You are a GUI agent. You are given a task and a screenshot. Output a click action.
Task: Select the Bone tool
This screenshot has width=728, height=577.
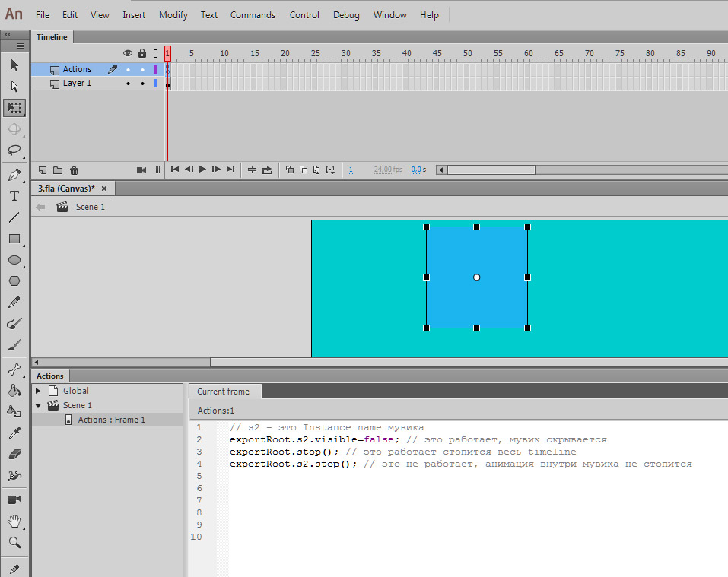tap(14, 369)
